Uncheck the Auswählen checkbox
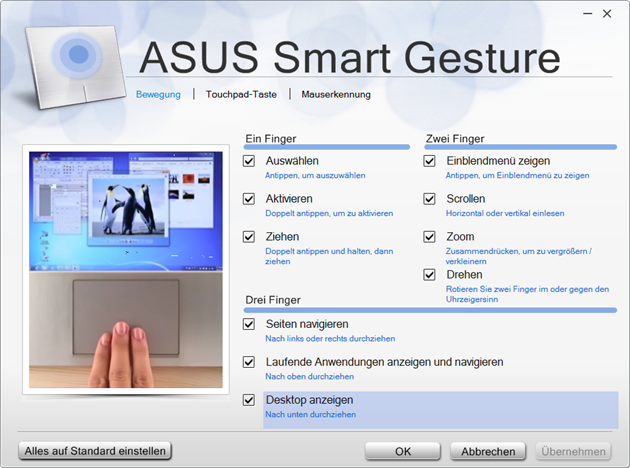This screenshot has width=630, height=468. pos(249,161)
